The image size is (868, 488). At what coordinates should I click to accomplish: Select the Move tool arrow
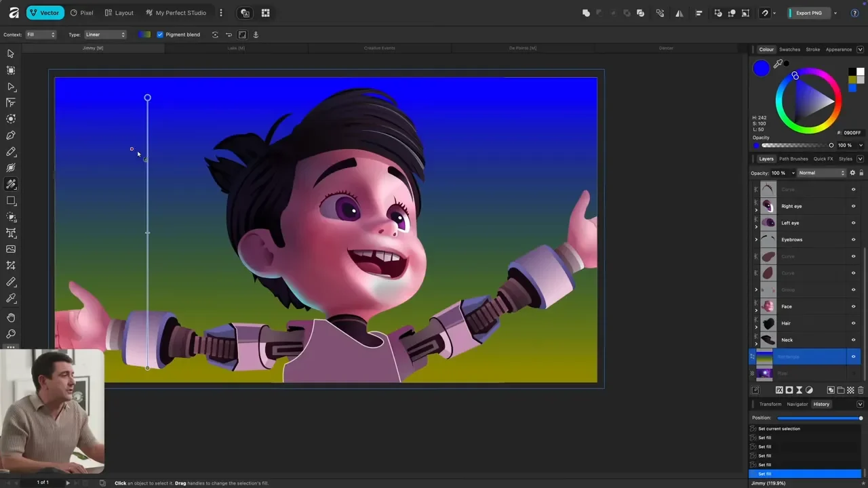(11, 54)
